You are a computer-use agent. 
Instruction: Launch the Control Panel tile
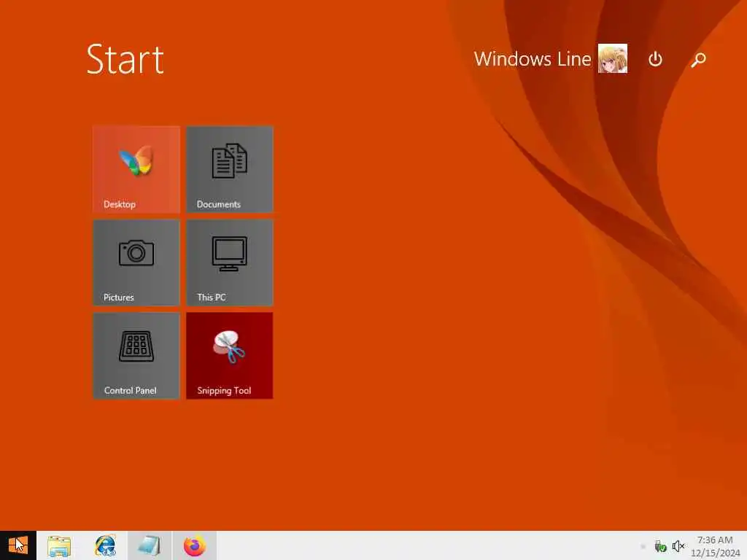[136, 356]
